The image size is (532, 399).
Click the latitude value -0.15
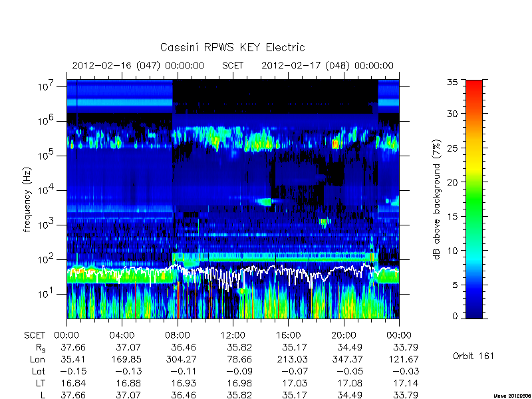click(x=73, y=372)
